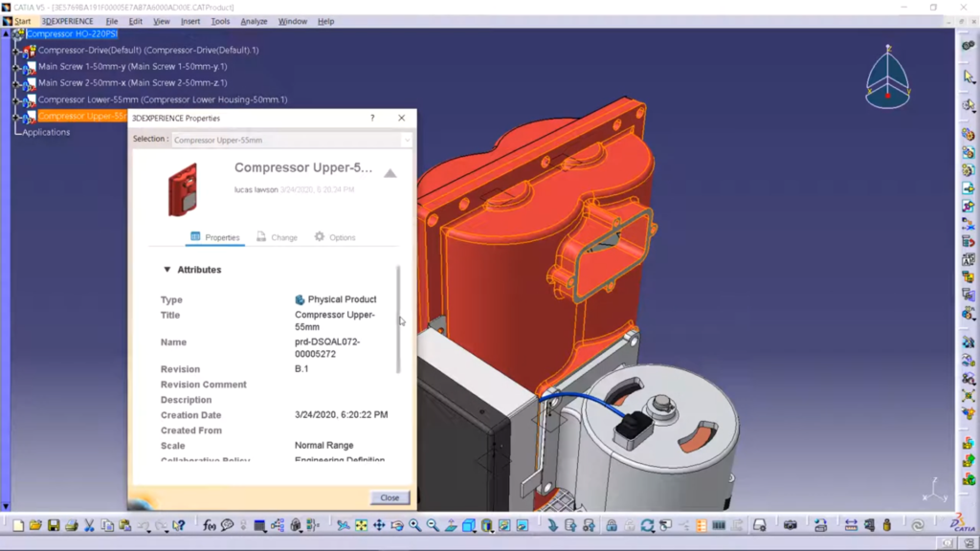980x551 pixels.
Task: Open the Selection dropdown in Properties
Action: click(406, 140)
